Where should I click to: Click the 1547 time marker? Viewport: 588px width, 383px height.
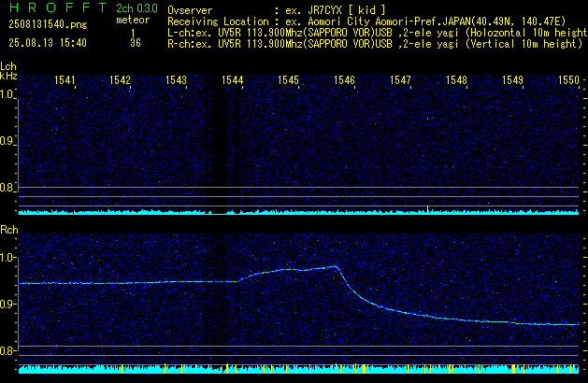400,80
